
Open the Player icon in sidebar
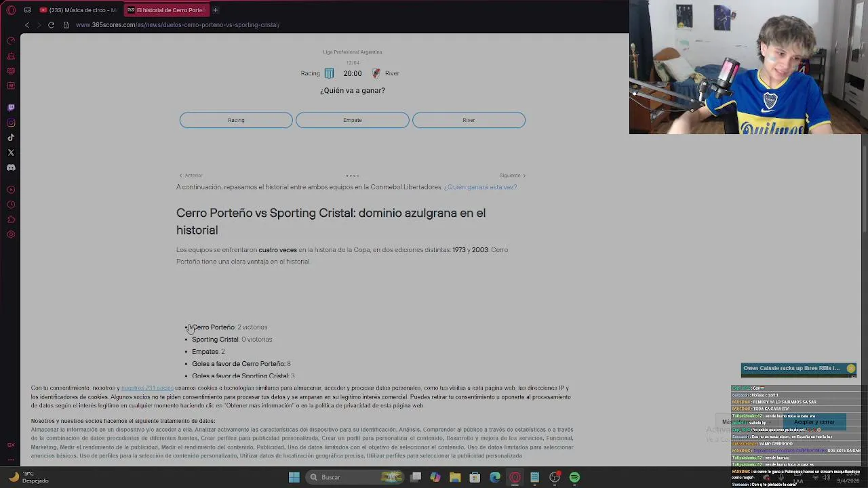(11, 190)
